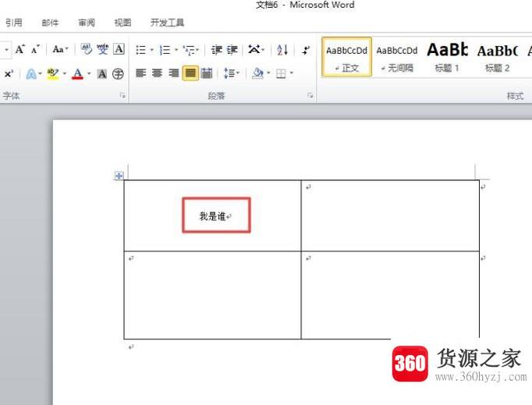Click the table move handle
Image resolution: width=532 pixels, height=405 pixels.
point(119,176)
